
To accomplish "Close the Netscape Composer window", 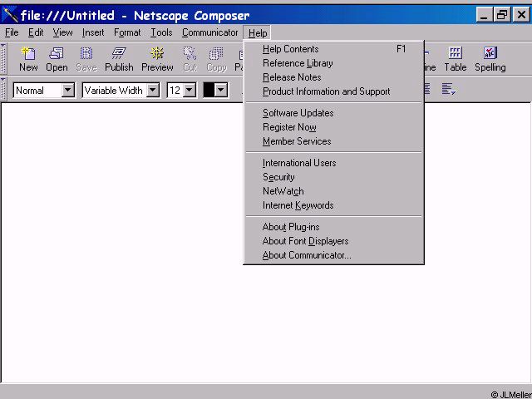I will 521,15.
